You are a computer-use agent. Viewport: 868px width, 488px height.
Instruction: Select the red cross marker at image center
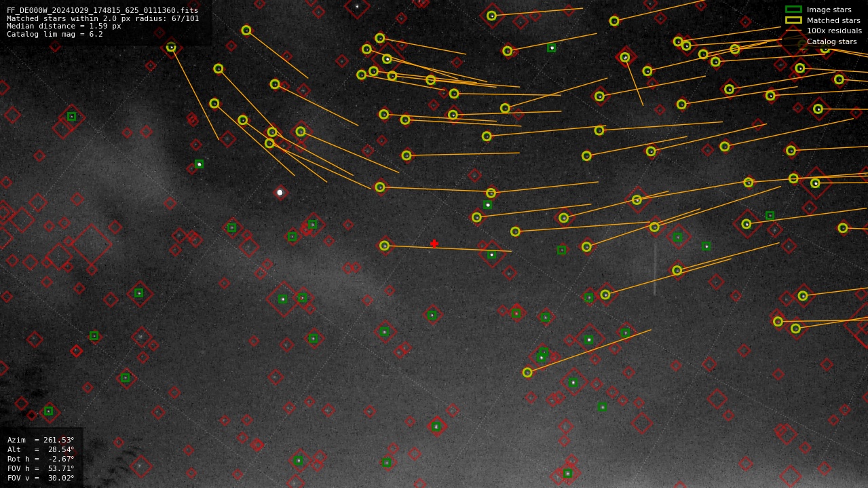click(434, 244)
